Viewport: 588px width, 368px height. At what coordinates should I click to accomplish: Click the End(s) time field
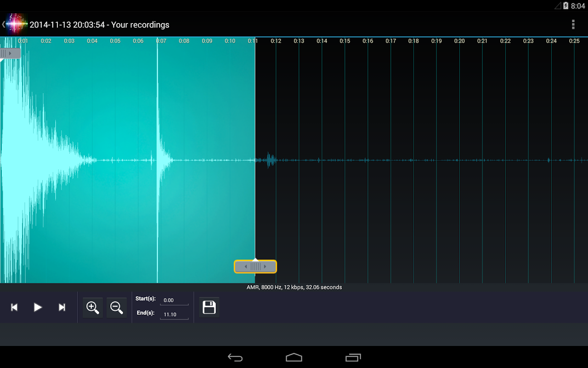pyautogui.click(x=174, y=315)
